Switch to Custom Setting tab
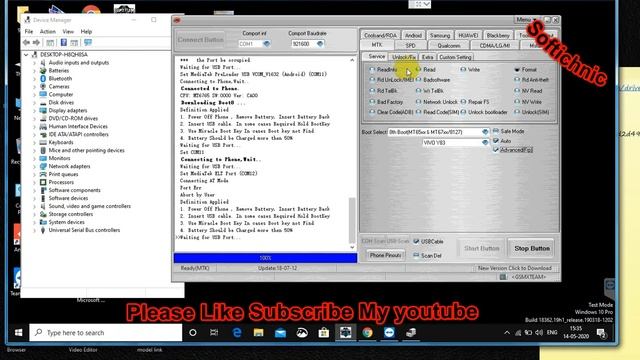Image resolution: width=640 pixels, height=360 pixels. tap(456, 57)
